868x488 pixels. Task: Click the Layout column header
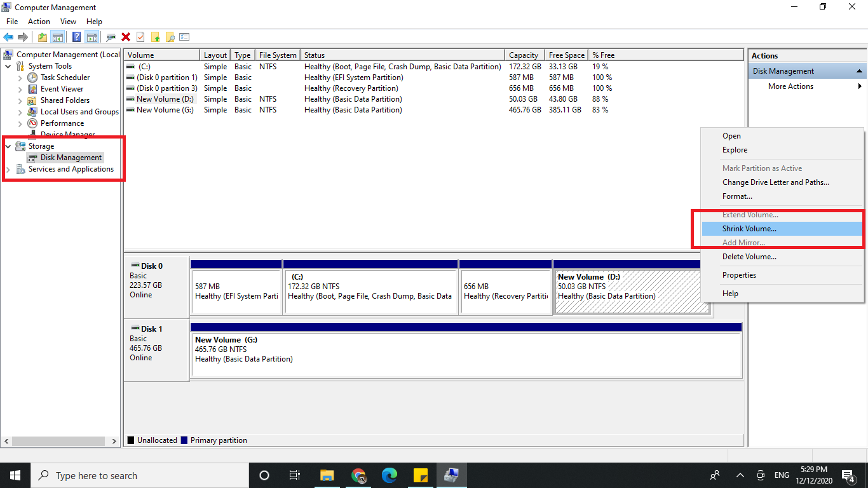215,55
